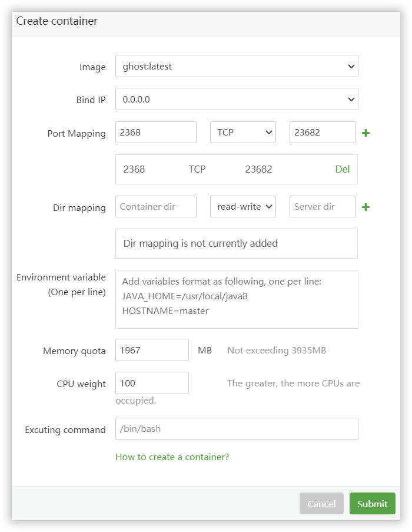Viewport: 412px width, 532px height.
Task: Add dir mapping with green plus icon
Action: click(366, 207)
